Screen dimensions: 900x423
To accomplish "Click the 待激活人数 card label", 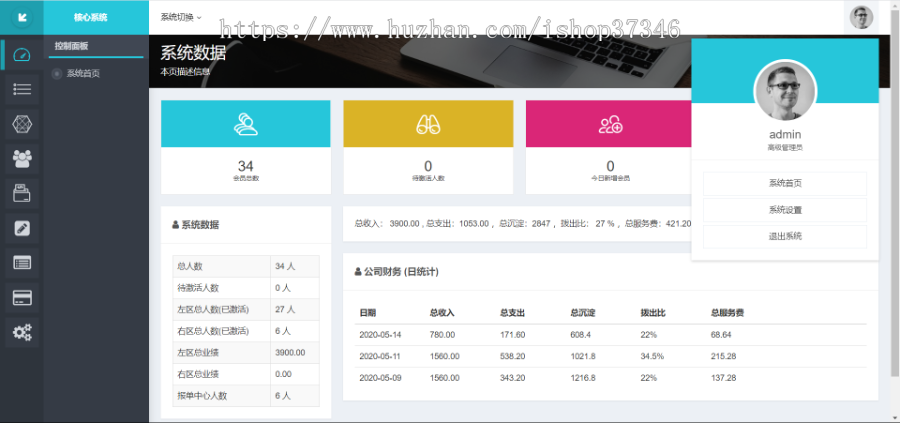I will pyautogui.click(x=428, y=178).
